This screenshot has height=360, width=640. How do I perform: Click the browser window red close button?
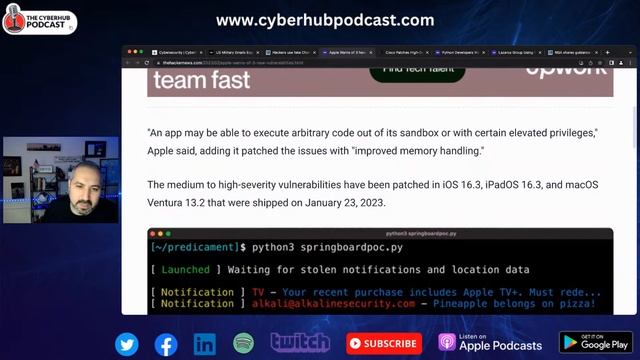tap(129, 52)
